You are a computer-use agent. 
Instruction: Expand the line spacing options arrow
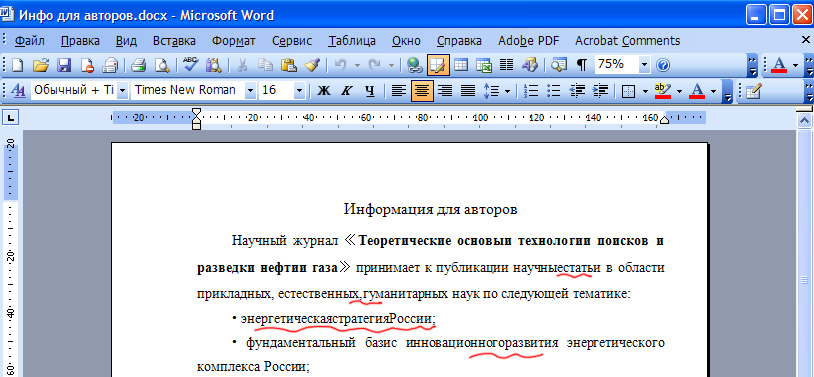tap(507, 91)
